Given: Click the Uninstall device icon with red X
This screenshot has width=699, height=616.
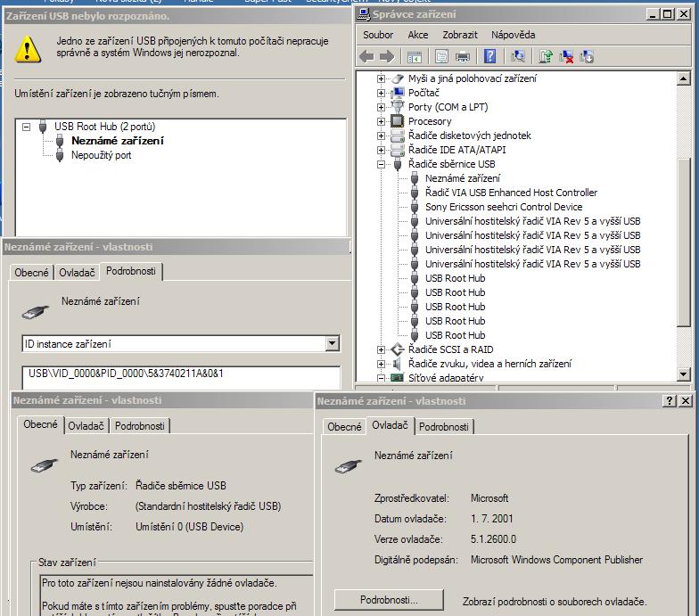Looking at the screenshot, I should (566, 57).
